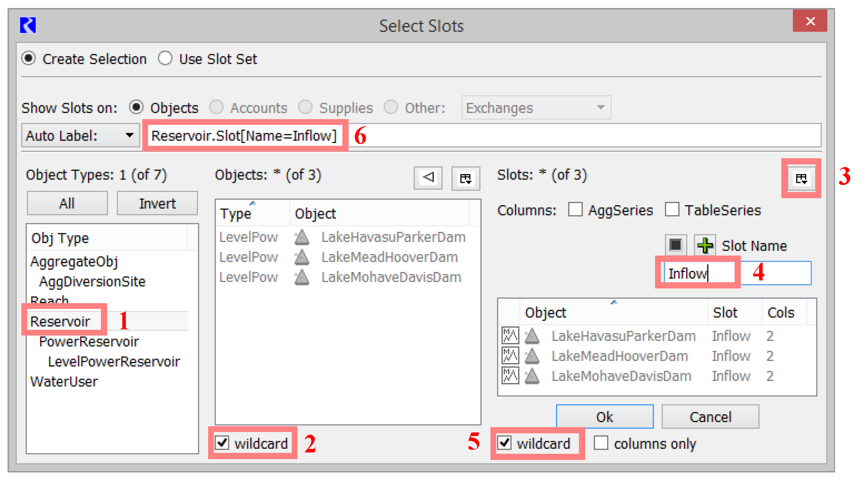Open the Auto Label dropdown
The width and height of the screenshot is (868, 480).
(x=80, y=136)
